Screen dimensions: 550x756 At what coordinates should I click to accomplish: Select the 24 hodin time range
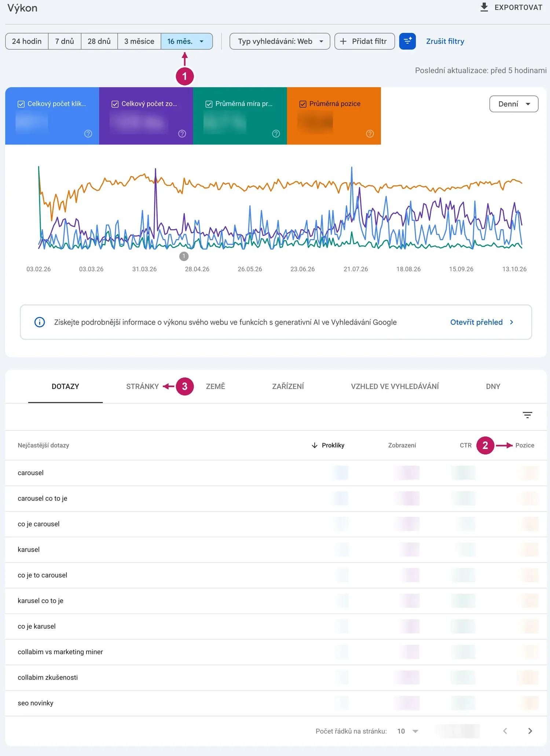point(27,41)
